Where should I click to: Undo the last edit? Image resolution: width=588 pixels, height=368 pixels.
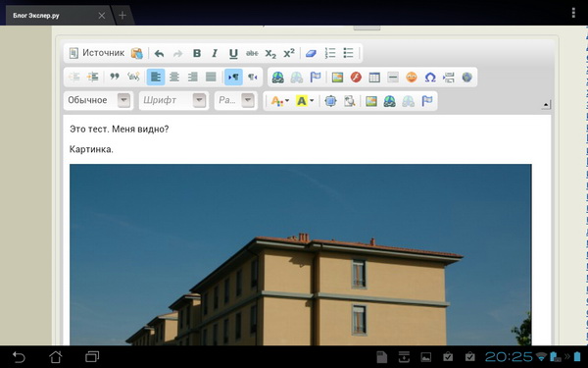(159, 53)
